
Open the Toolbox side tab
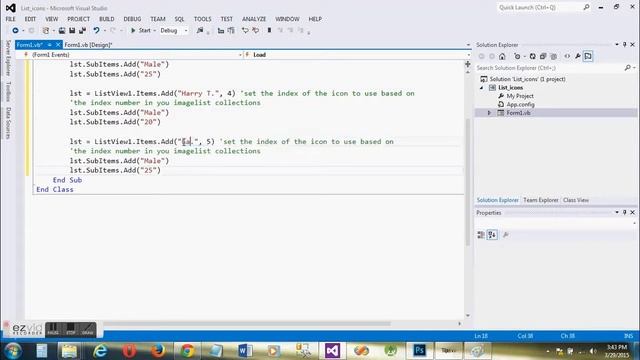(x=8, y=91)
